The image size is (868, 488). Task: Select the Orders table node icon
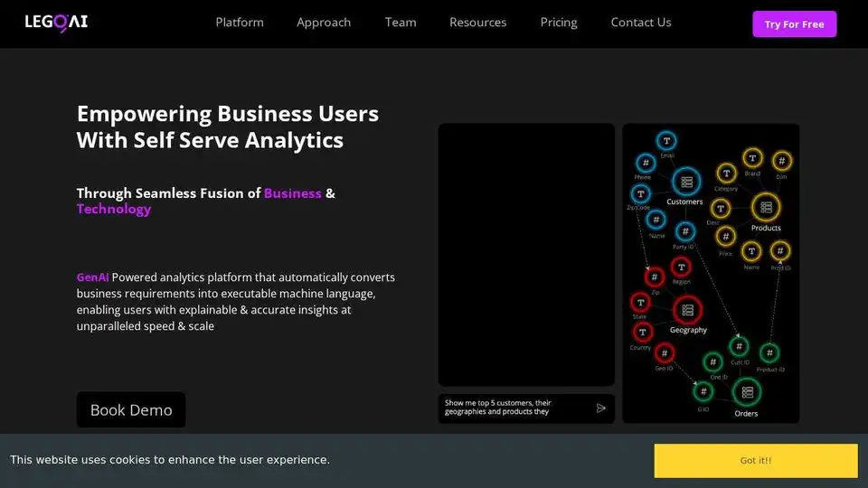(746, 392)
